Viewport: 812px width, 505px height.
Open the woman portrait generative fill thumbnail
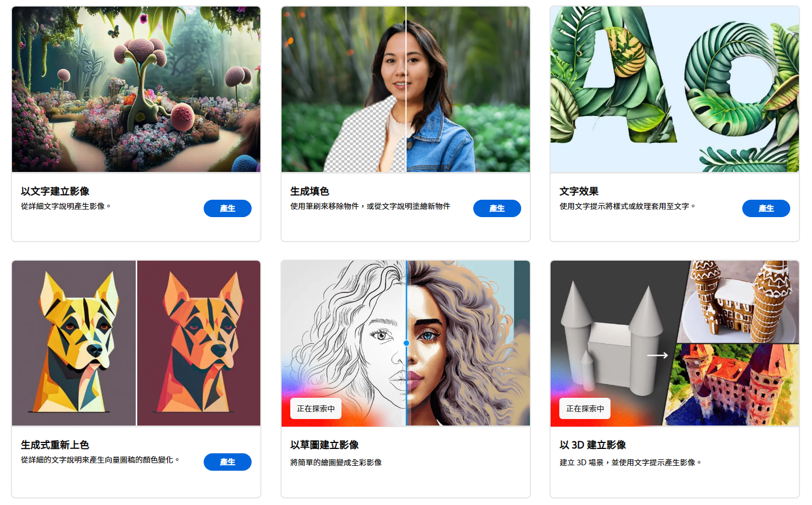click(x=406, y=89)
